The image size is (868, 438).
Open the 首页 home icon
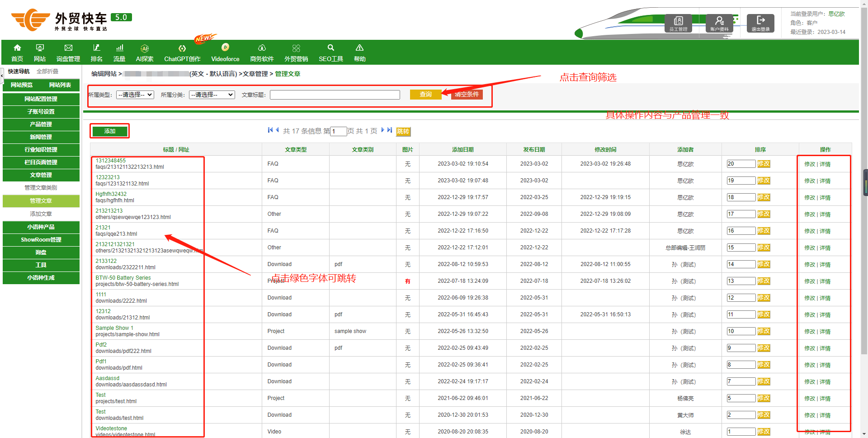17,48
